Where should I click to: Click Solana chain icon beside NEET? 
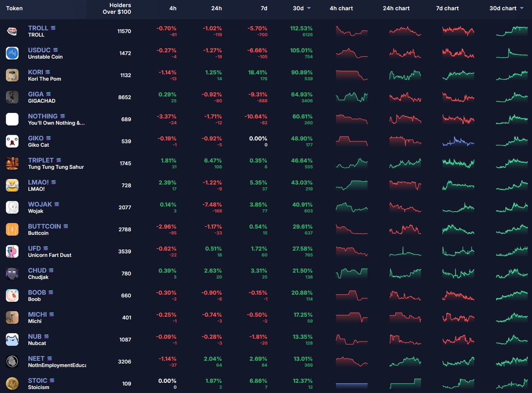tap(49, 358)
